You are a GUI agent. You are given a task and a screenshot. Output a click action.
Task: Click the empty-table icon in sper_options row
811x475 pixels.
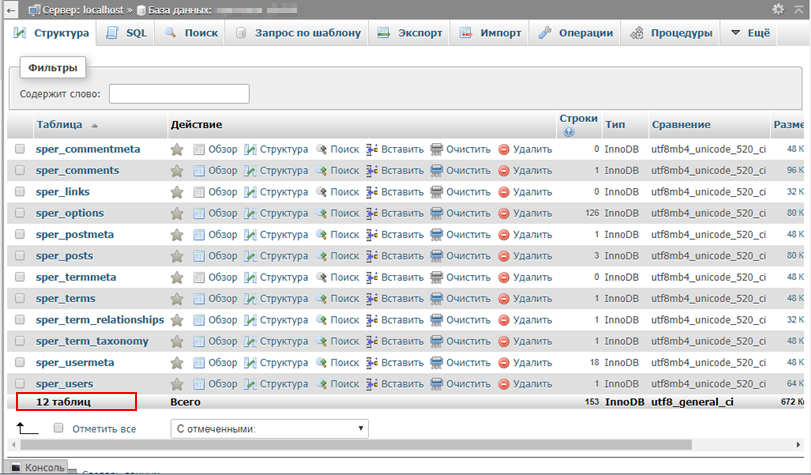(x=437, y=213)
